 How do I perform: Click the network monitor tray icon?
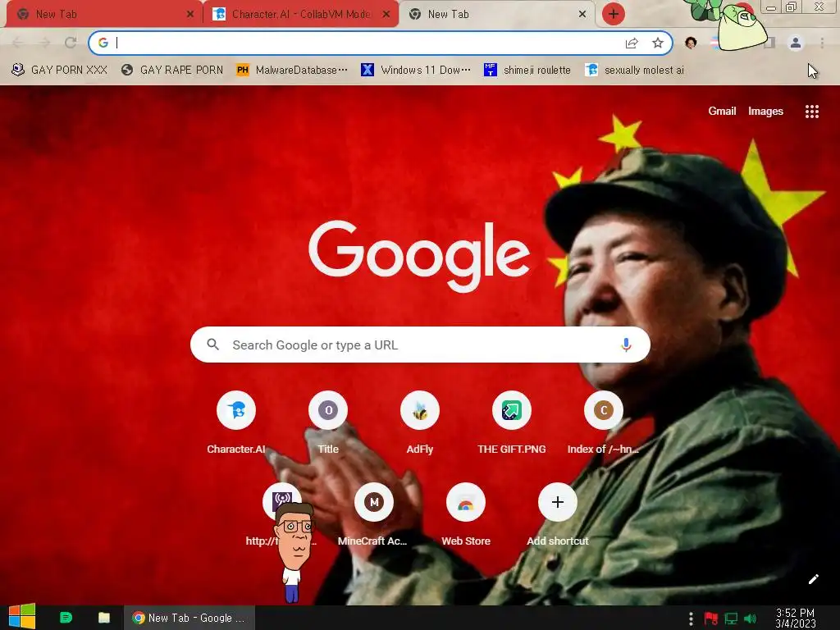731,619
